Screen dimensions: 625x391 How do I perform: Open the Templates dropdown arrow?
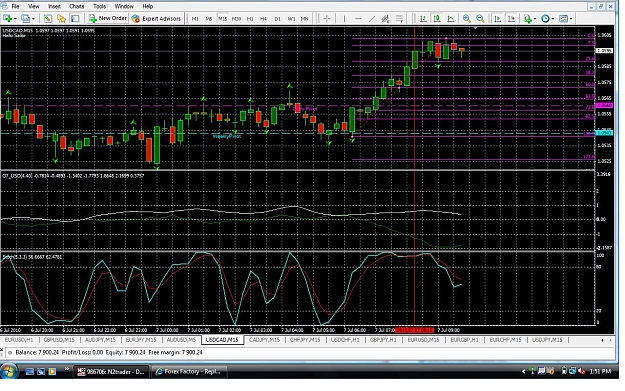(571, 19)
